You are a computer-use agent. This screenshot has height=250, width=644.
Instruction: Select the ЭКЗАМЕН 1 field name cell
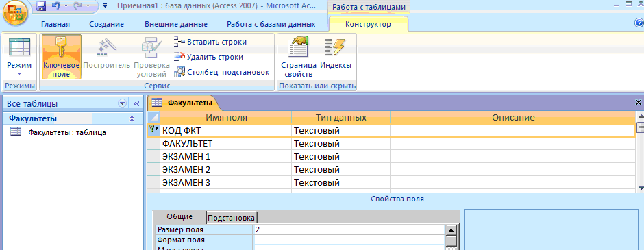click(225, 156)
